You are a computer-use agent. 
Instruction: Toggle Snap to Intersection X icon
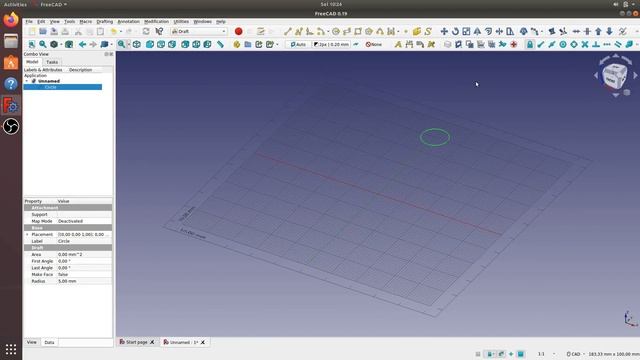pos(585,44)
